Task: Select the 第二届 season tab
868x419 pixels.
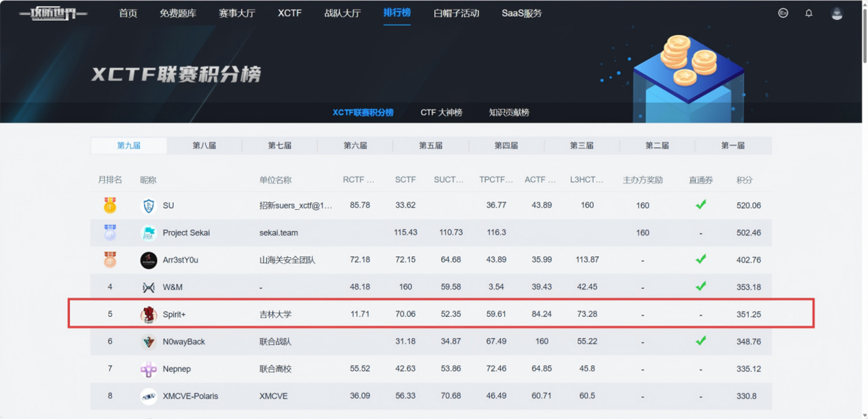Action: coord(657,145)
